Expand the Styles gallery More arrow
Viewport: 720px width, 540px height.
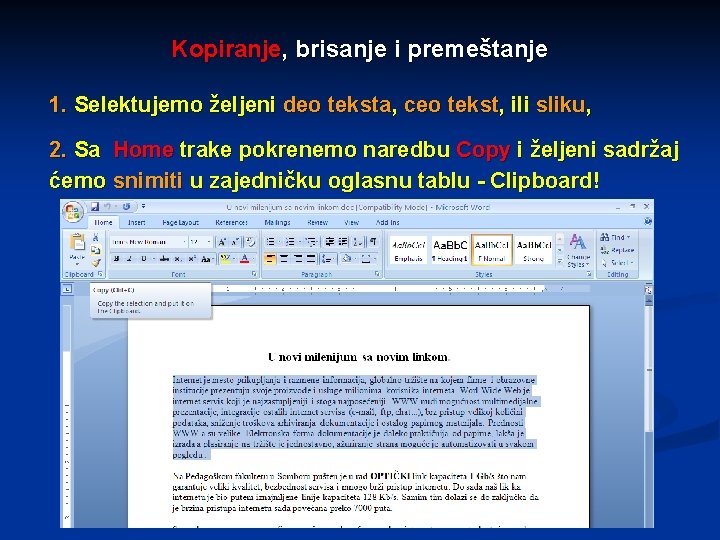pyautogui.click(x=560, y=261)
